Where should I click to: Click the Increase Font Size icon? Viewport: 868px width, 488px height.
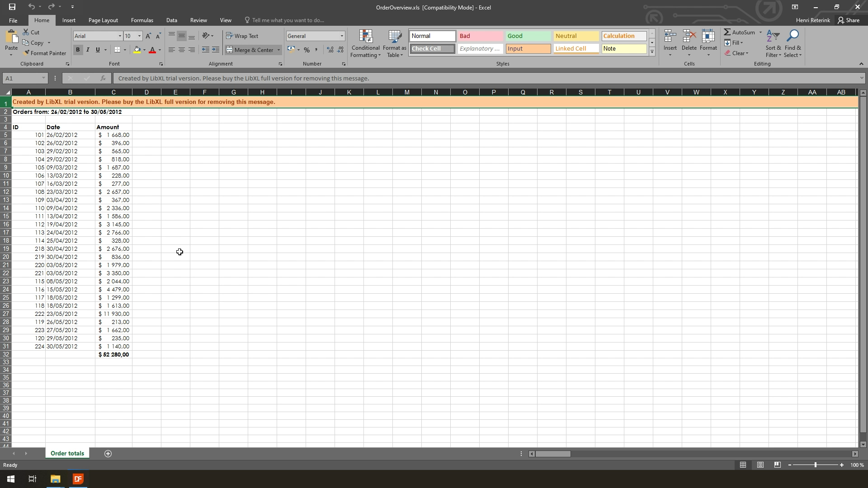(148, 36)
